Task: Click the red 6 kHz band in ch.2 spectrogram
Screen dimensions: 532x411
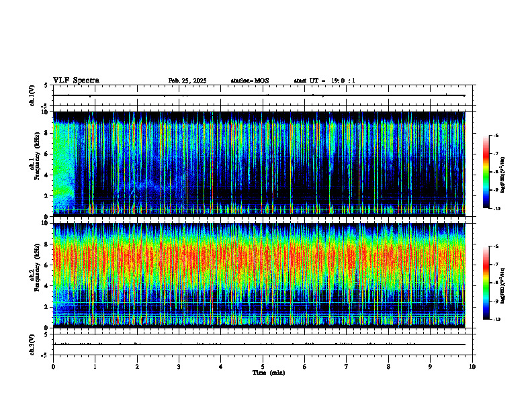Action: pyautogui.click(x=259, y=259)
